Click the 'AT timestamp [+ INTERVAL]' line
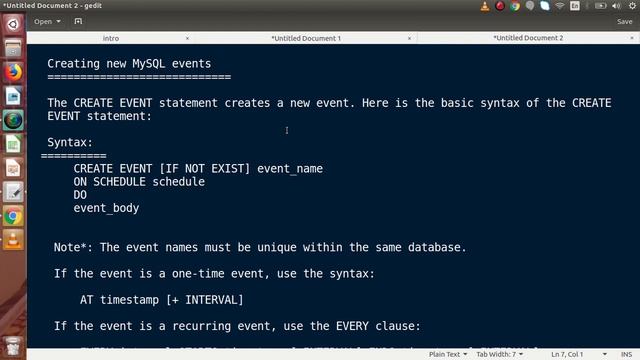 click(162, 300)
